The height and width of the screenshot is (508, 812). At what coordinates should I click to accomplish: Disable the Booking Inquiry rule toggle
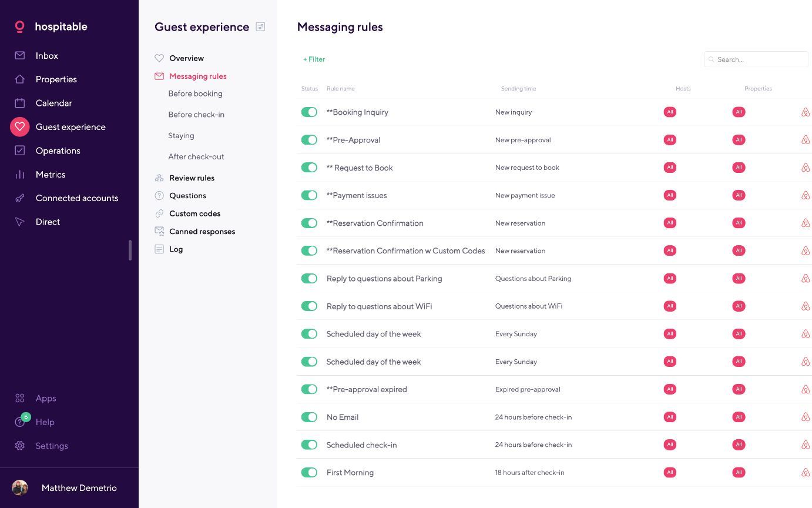point(309,112)
